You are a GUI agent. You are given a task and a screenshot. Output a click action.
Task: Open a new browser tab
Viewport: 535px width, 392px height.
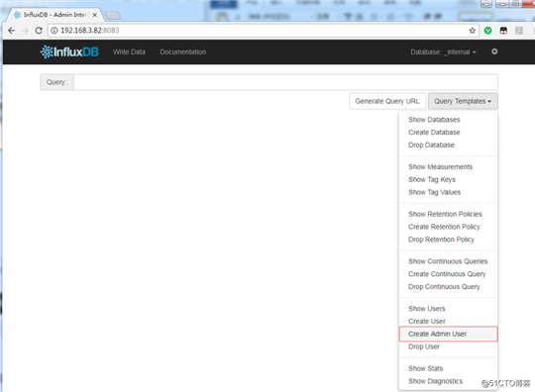(x=113, y=15)
